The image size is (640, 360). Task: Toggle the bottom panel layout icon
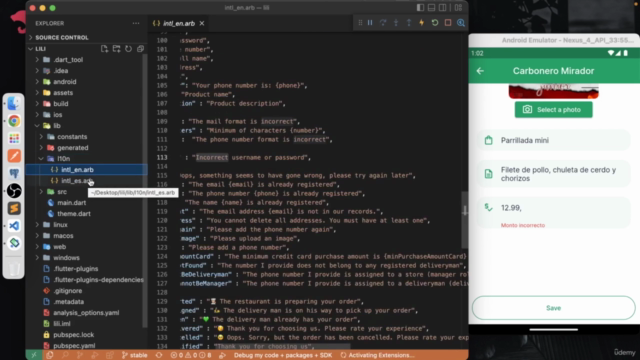coord(431,8)
